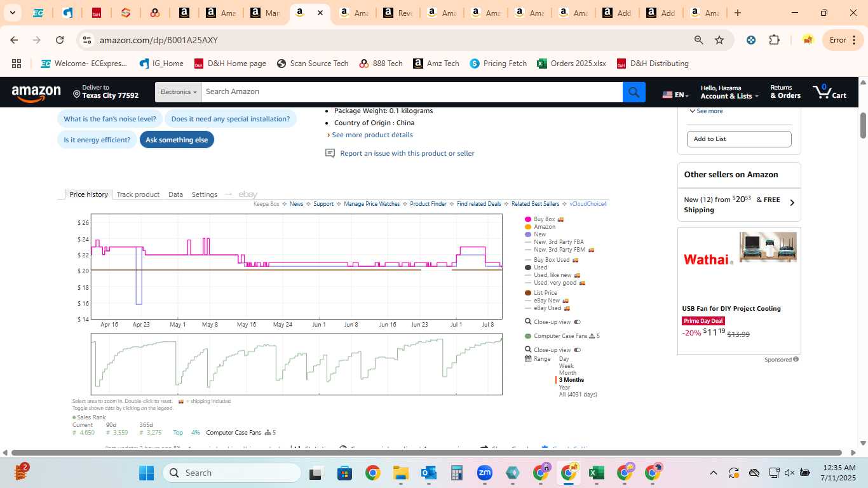Click the Amazon logo
This screenshot has height=488, width=868.
[36, 93]
